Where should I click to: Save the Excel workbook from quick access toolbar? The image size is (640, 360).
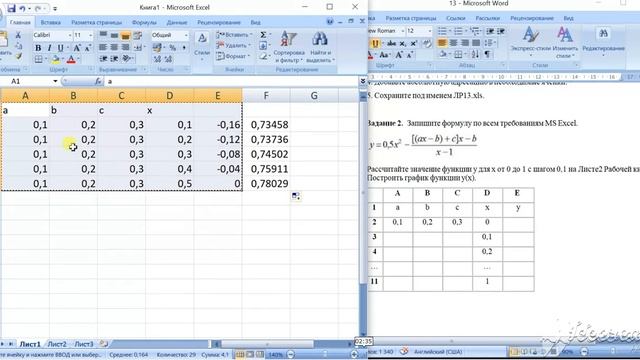pyautogui.click(x=11, y=8)
